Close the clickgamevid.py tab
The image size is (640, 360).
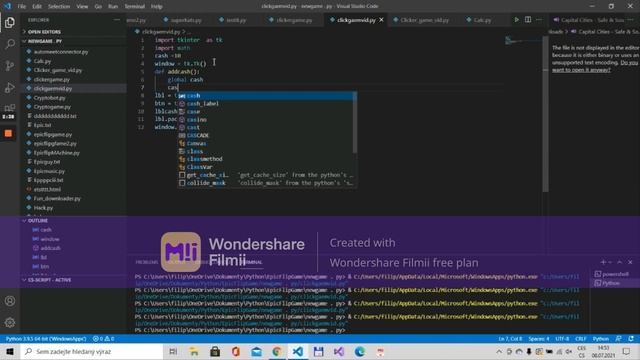point(381,20)
